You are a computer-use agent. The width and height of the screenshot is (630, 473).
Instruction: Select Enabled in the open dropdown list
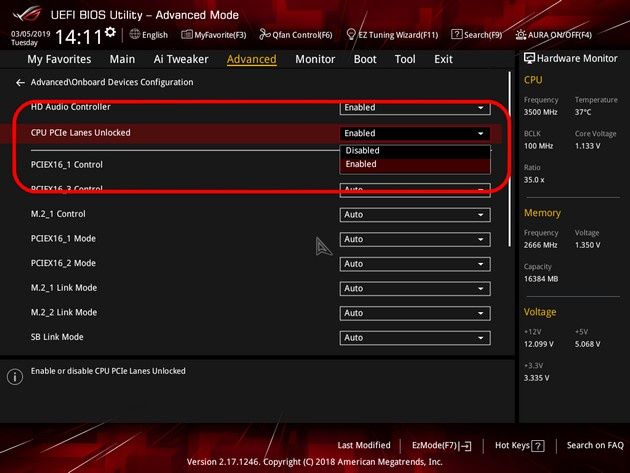[415, 164]
